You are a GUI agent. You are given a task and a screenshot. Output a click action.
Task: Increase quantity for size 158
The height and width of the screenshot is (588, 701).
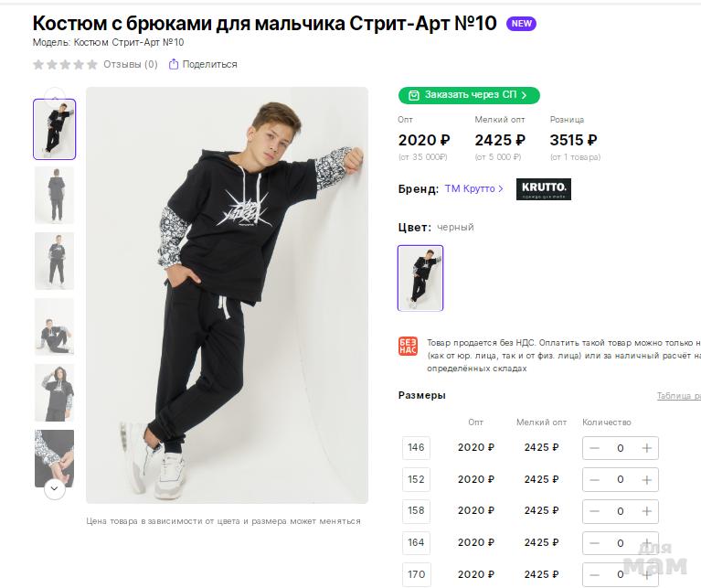click(x=647, y=510)
